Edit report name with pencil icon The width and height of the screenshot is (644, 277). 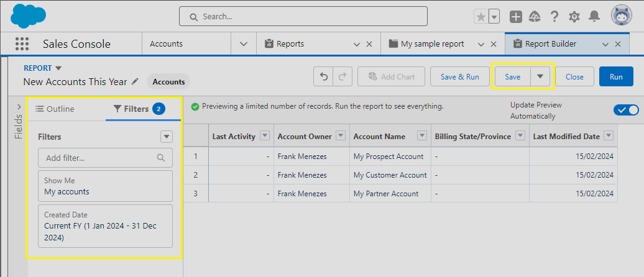coord(135,81)
